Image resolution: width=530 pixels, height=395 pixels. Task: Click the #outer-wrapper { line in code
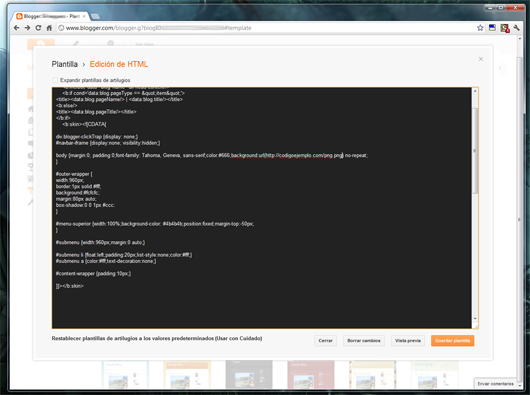(x=74, y=174)
